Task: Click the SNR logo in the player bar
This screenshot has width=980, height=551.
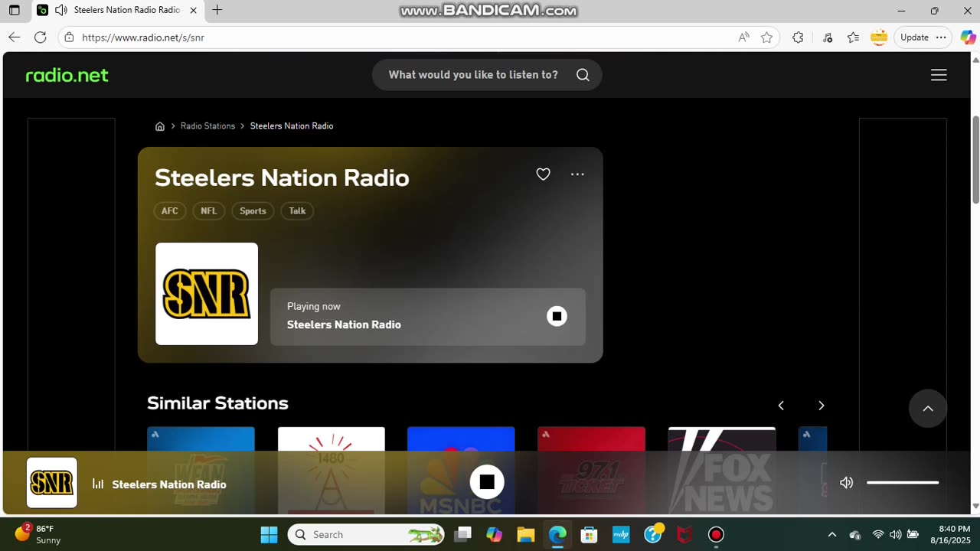Action: click(x=52, y=483)
